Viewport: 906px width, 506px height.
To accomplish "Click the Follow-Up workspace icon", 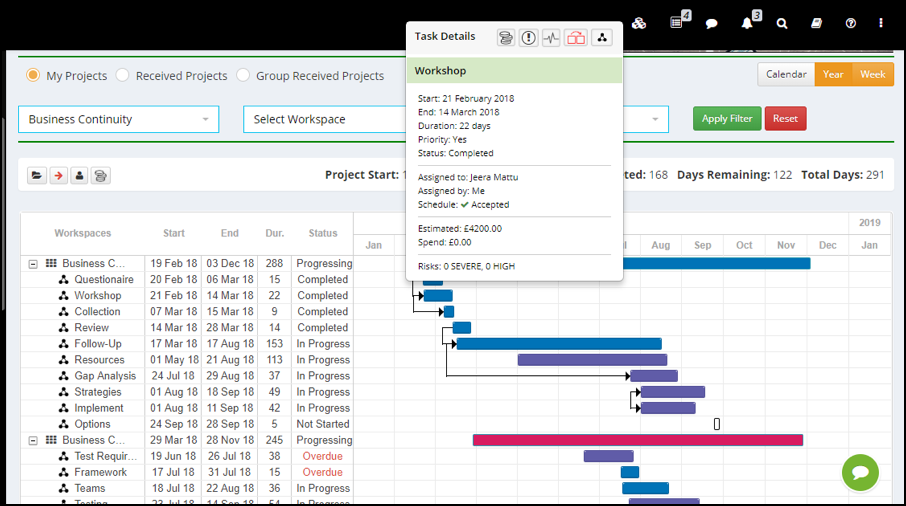I will (64, 344).
